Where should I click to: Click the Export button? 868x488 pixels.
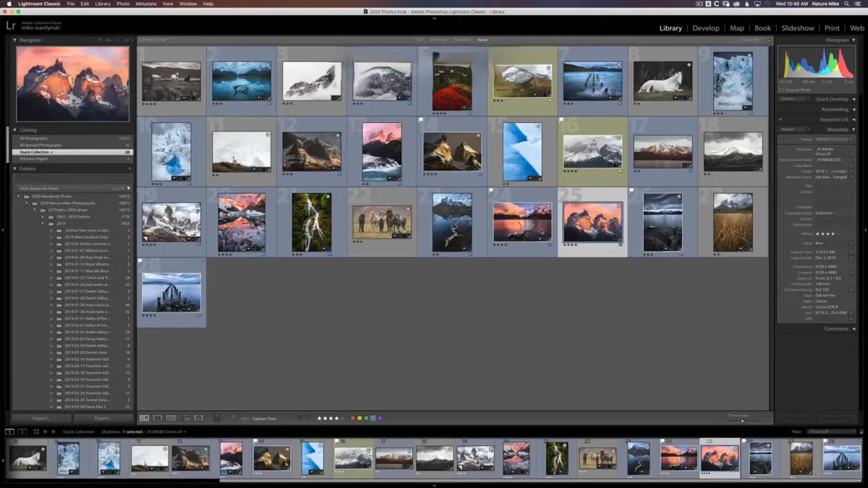point(104,418)
